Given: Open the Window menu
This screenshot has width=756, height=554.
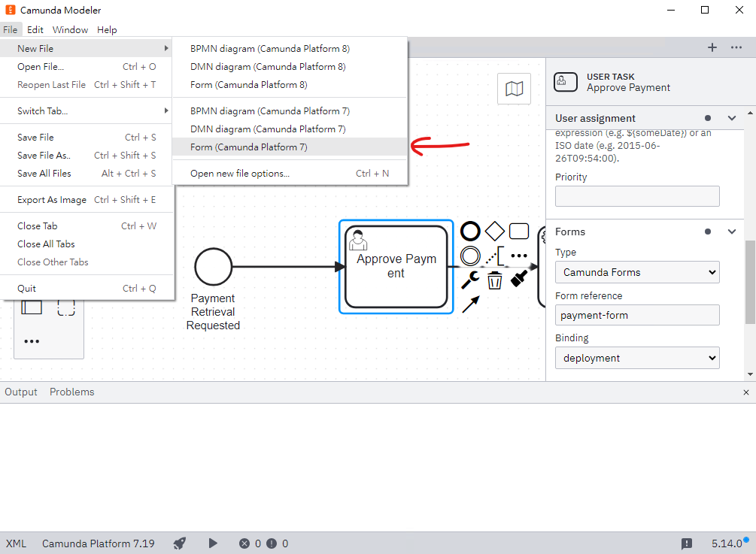Looking at the screenshot, I should pyautogui.click(x=71, y=29).
